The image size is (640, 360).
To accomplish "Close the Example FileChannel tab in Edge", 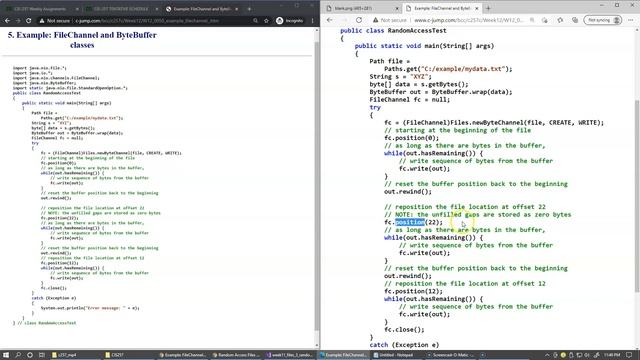I will click(x=476, y=8).
